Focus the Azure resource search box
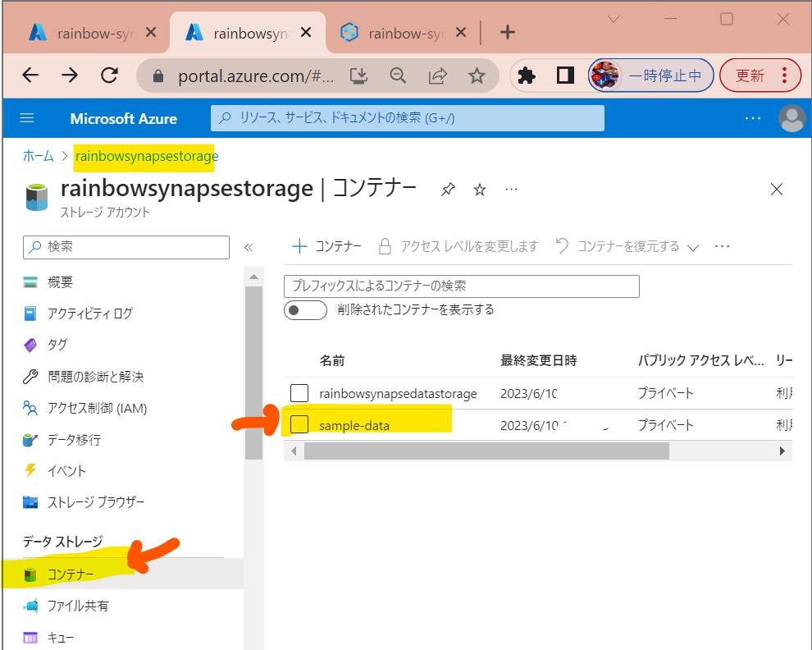Image resolution: width=812 pixels, height=650 pixels. point(407,118)
